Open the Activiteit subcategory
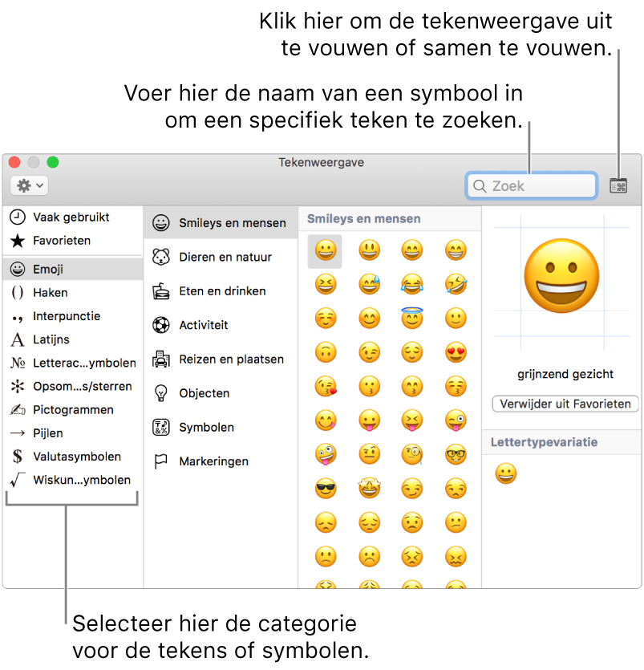The width and height of the screenshot is (644, 670). pyautogui.click(x=221, y=325)
